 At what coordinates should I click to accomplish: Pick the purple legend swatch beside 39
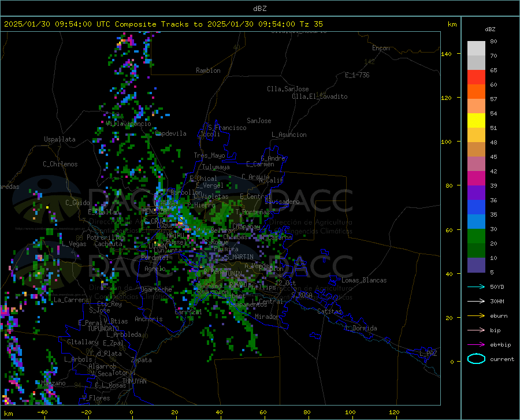point(476,193)
